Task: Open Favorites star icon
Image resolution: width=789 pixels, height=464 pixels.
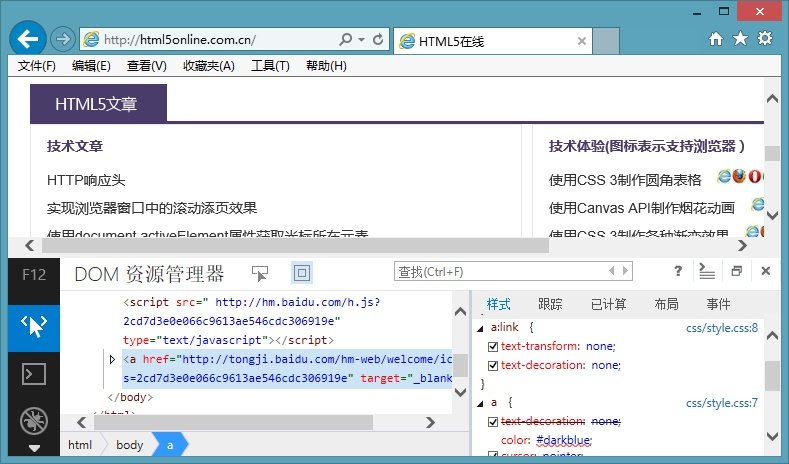Action: [740, 38]
